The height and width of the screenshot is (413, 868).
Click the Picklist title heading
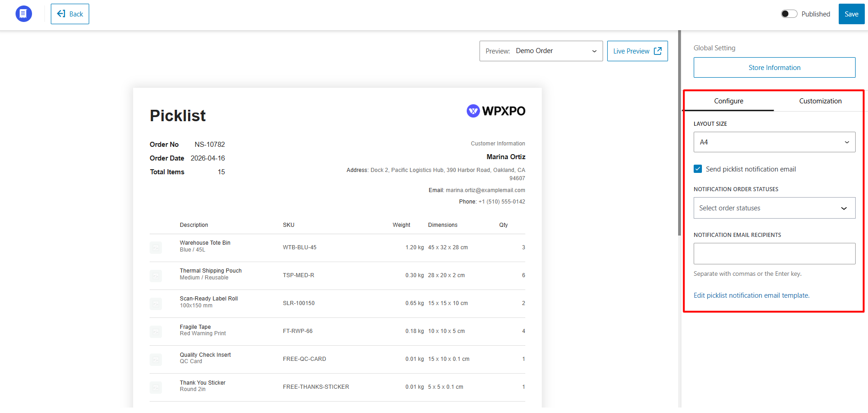pyautogui.click(x=178, y=116)
